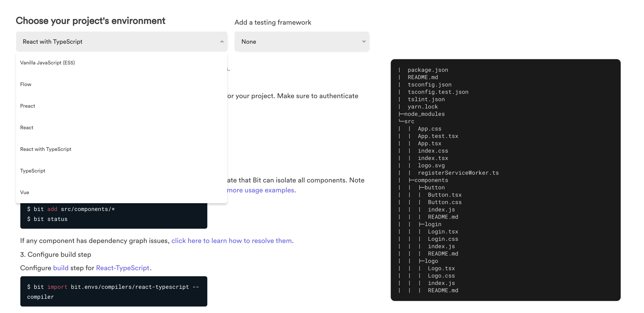Click the Add a testing framework label

pos(273,22)
